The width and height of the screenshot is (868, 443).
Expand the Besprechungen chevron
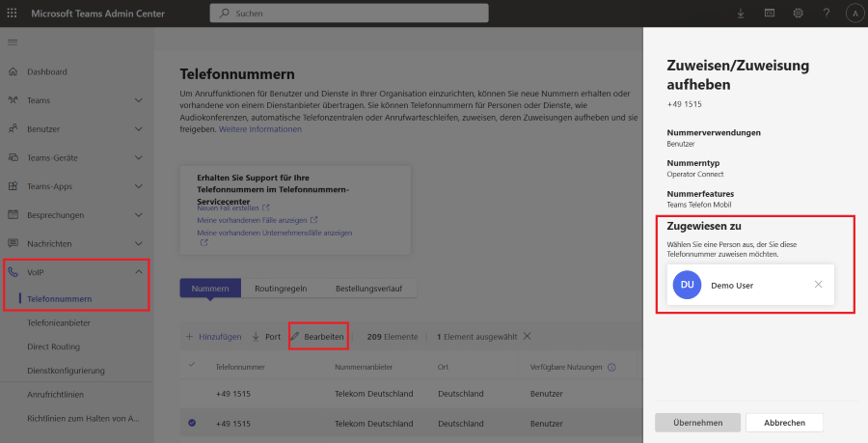tap(138, 214)
